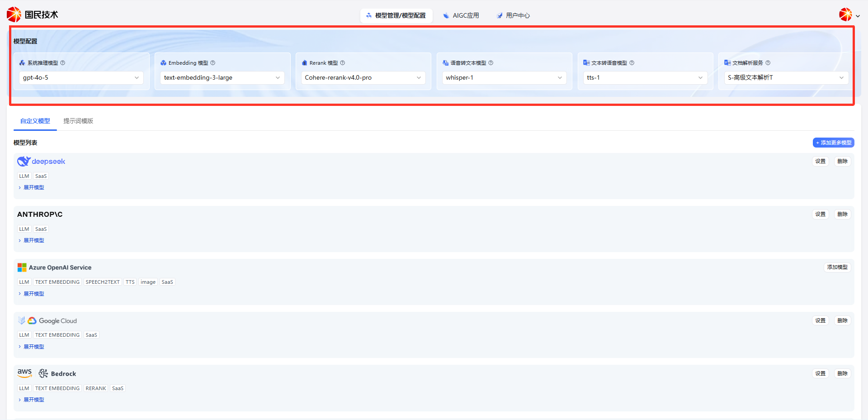Click the 语音转文本模型 card icon
The image size is (868, 420).
pos(445,63)
